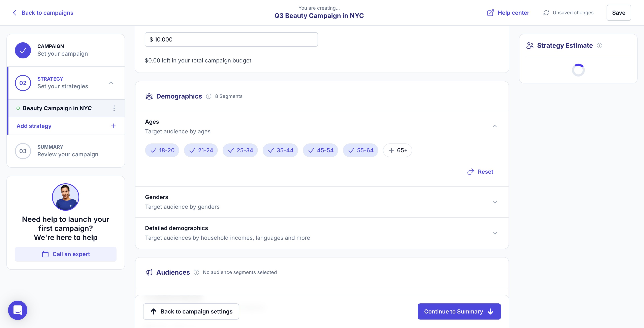
Task: Deselect the 21-24 age chip
Action: point(201,150)
